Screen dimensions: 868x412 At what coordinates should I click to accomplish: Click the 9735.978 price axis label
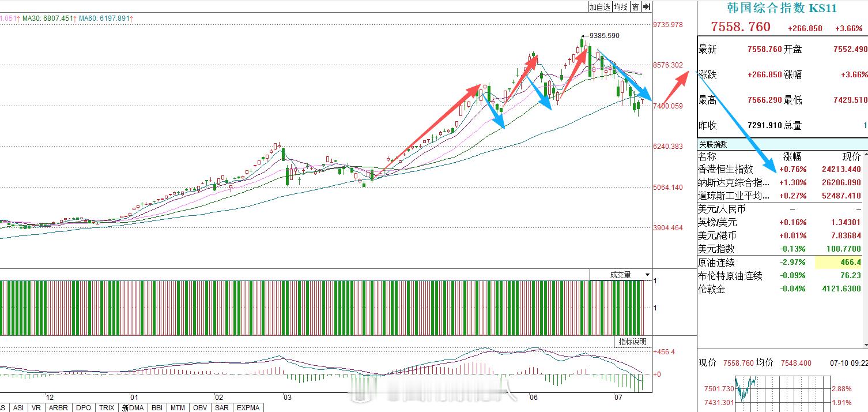coord(668,25)
